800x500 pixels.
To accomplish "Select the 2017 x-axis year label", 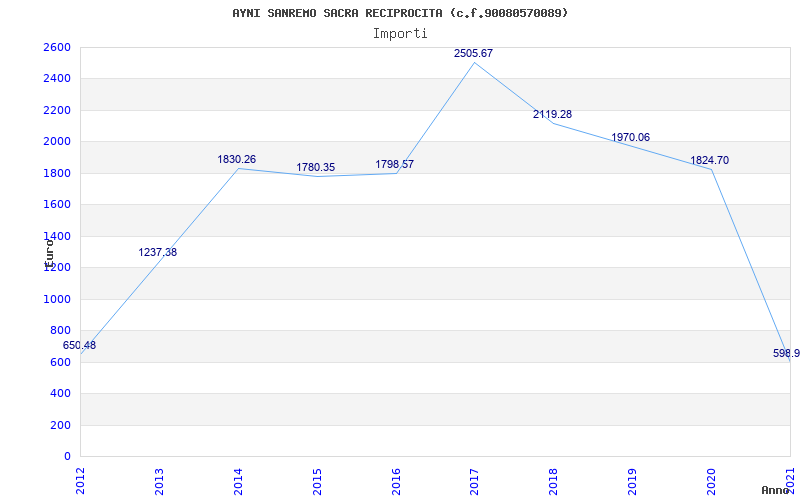I will [x=474, y=479].
